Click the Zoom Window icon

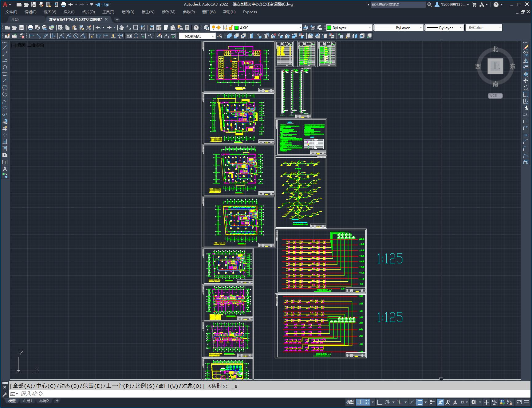pyautogui.click(x=136, y=28)
